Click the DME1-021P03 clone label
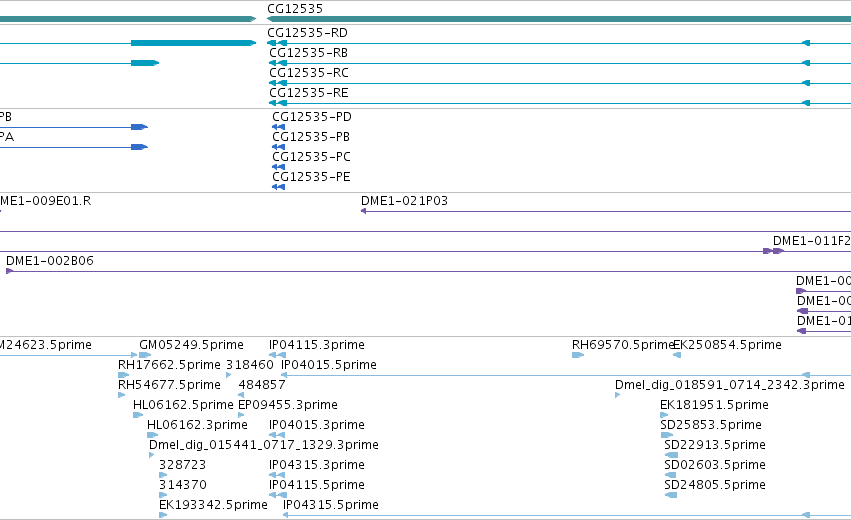The height and width of the screenshot is (520, 851). pos(404,201)
